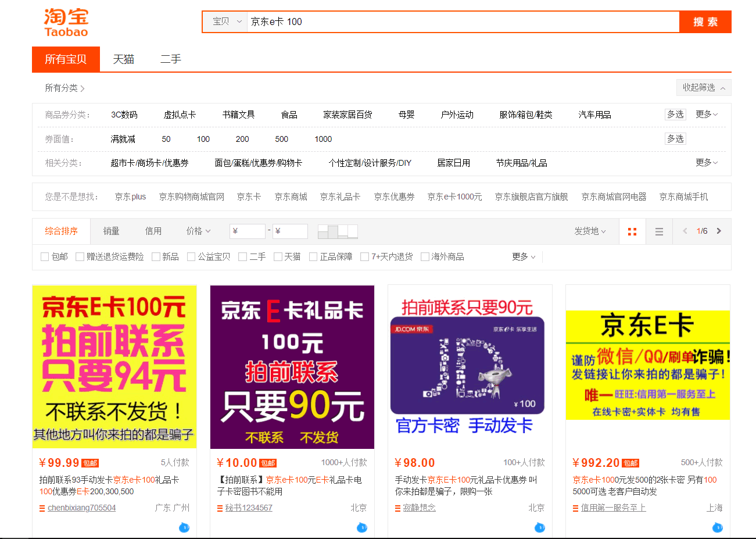Click the 搜索 search button
This screenshot has height=539, width=756.
coord(705,22)
